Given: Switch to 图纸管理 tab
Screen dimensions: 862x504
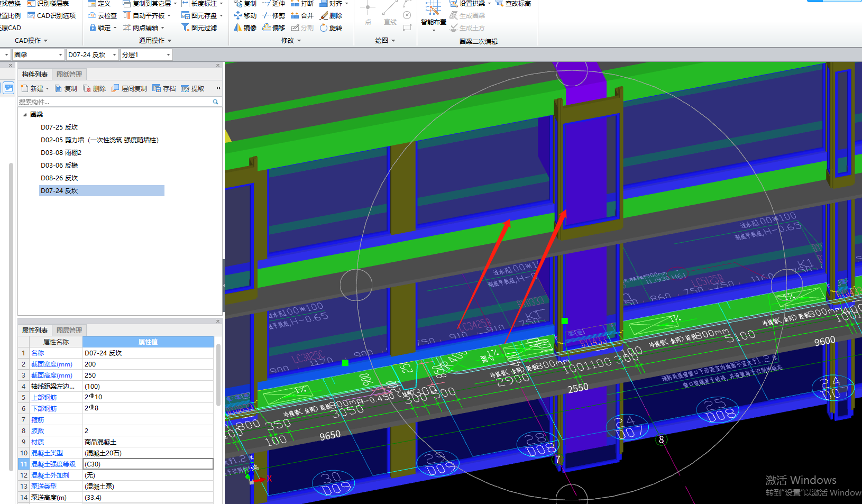Looking at the screenshot, I should tap(69, 74).
